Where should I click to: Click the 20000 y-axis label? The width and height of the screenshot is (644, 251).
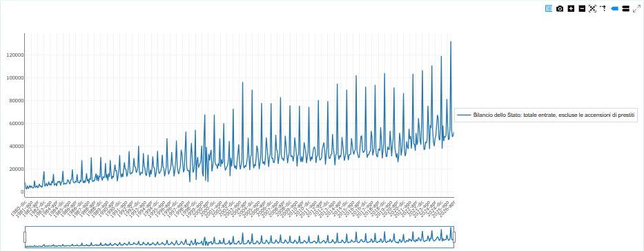click(x=17, y=169)
